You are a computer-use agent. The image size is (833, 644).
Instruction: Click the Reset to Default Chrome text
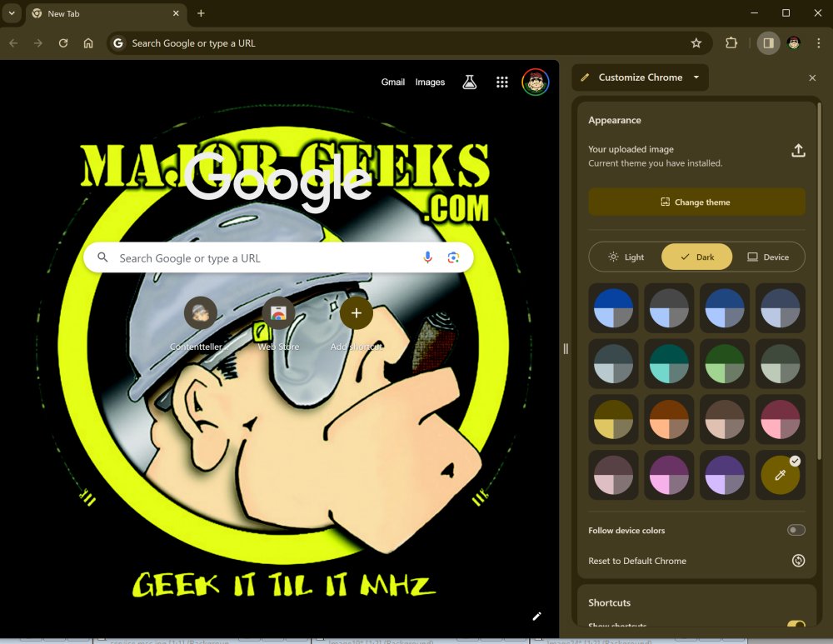(x=637, y=561)
